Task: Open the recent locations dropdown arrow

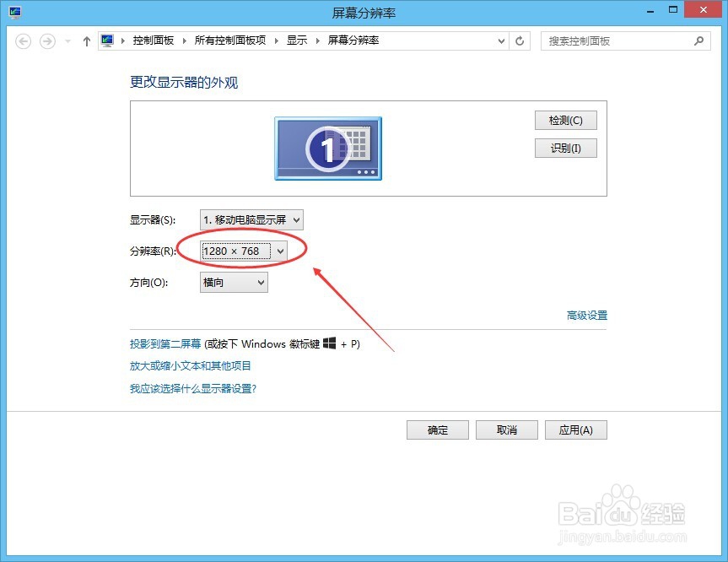Action: [67, 41]
